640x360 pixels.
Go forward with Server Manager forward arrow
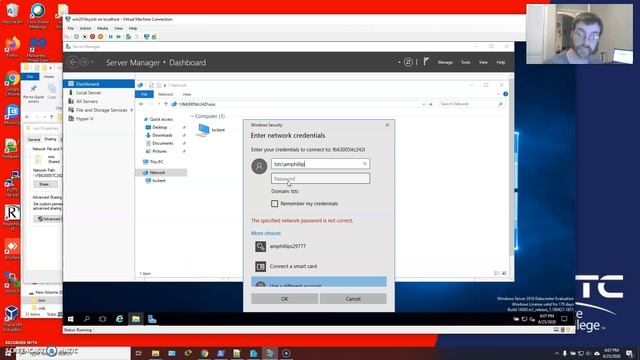[84, 62]
